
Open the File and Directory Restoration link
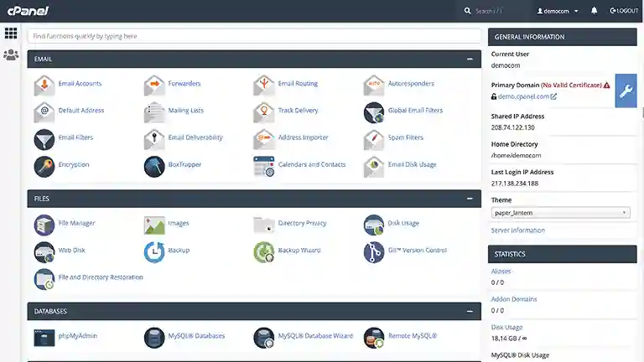(x=101, y=277)
